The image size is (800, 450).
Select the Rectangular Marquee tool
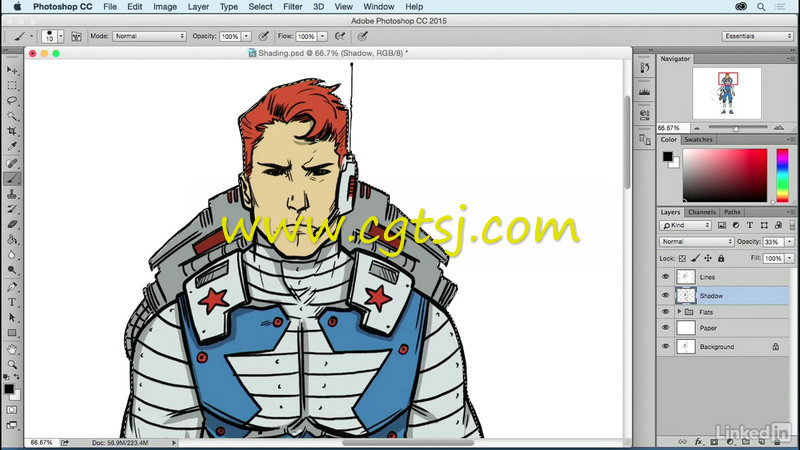pyautogui.click(x=12, y=85)
